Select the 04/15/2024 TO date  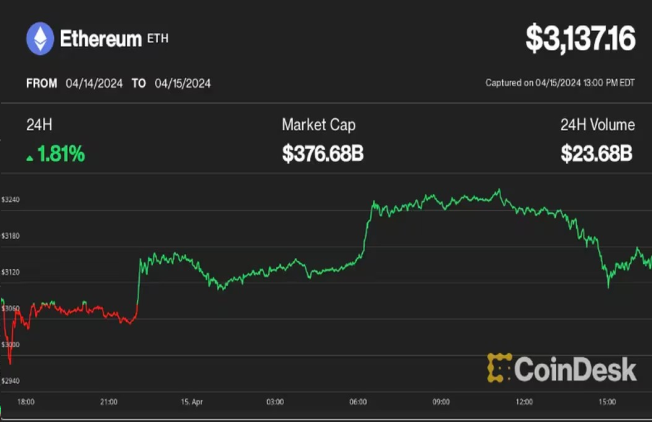(x=183, y=84)
